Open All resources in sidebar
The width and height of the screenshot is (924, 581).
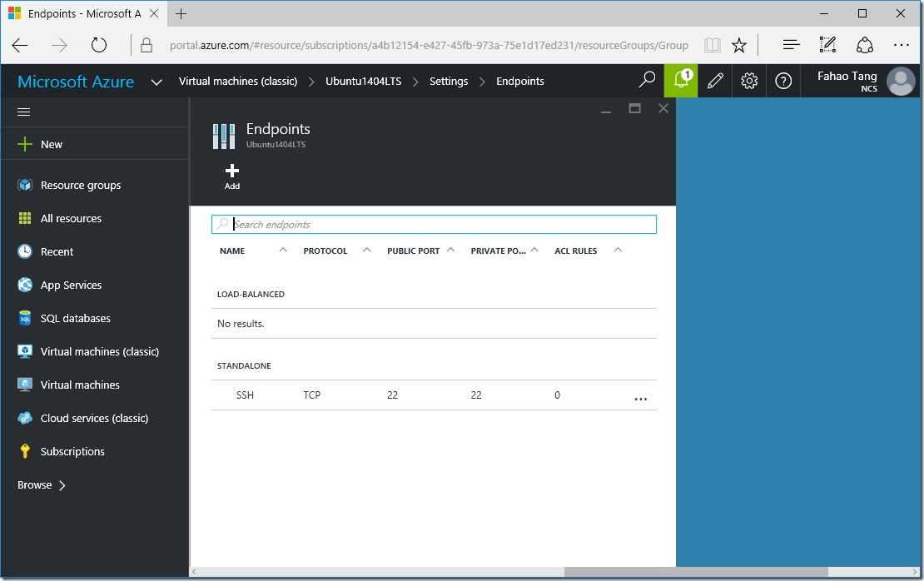point(71,219)
